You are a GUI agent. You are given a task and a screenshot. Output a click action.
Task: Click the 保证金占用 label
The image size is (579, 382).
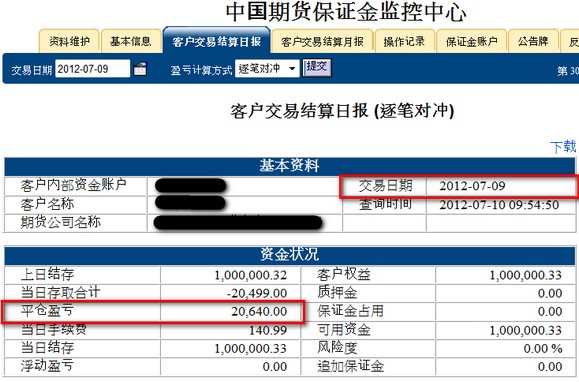click(350, 311)
